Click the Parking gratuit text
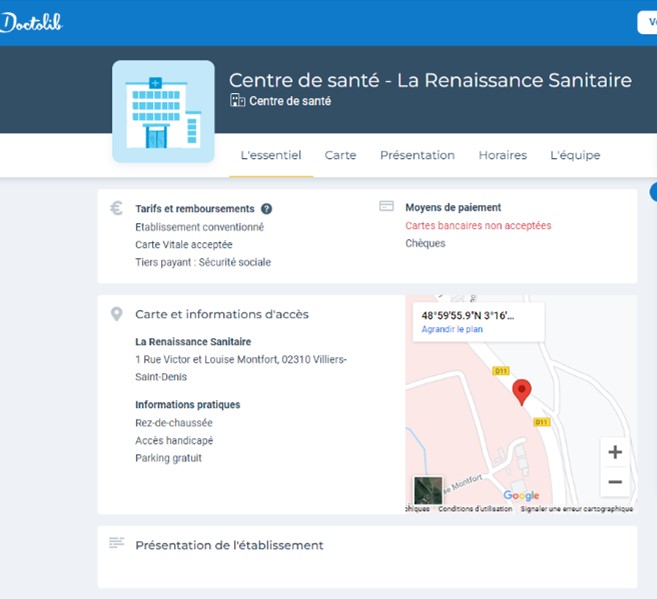 click(x=168, y=458)
